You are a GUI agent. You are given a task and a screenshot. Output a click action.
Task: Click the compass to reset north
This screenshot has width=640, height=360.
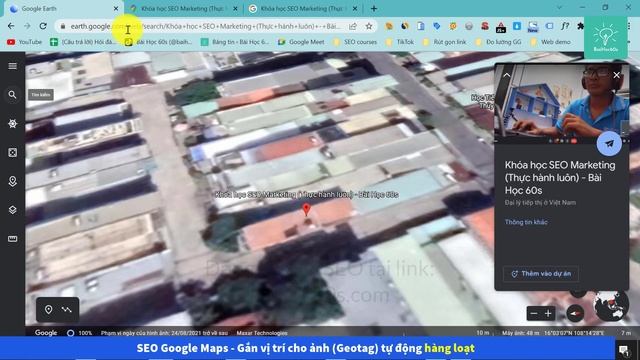click(x=575, y=313)
